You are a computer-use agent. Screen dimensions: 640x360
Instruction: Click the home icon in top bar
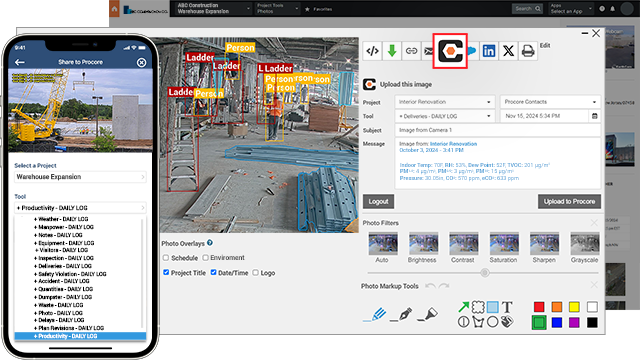[x=115, y=9]
